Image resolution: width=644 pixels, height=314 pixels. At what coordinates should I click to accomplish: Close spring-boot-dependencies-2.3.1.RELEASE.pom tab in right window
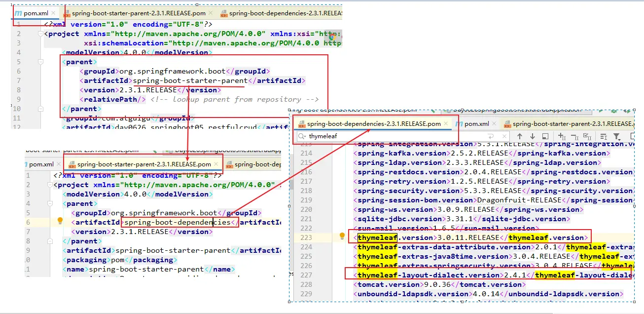pyautogui.click(x=446, y=123)
